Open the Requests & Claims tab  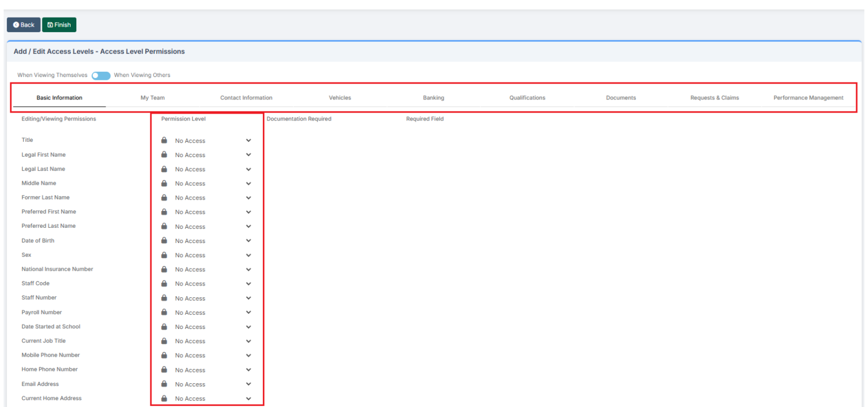point(714,97)
